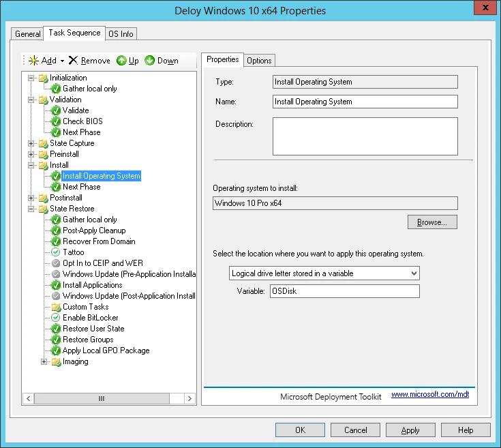Screen dimensions: 501x448
Task: Click the Description text box
Action: point(365,136)
